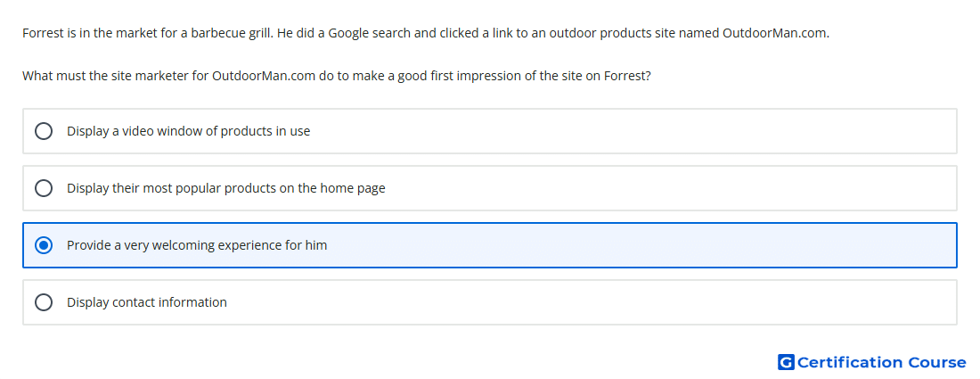Click the OutdoorMan.com name in the question sentence
980x379 pixels.
265,77
